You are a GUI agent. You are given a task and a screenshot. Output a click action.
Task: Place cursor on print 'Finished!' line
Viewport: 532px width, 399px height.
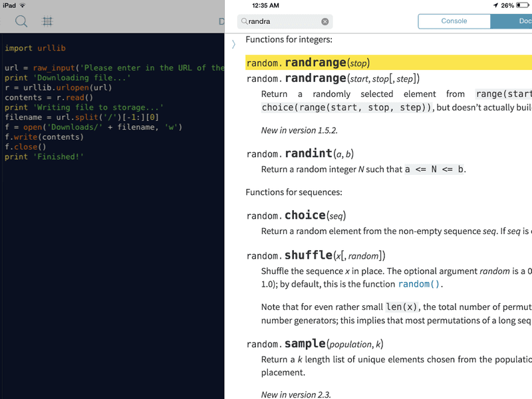(x=44, y=156)
